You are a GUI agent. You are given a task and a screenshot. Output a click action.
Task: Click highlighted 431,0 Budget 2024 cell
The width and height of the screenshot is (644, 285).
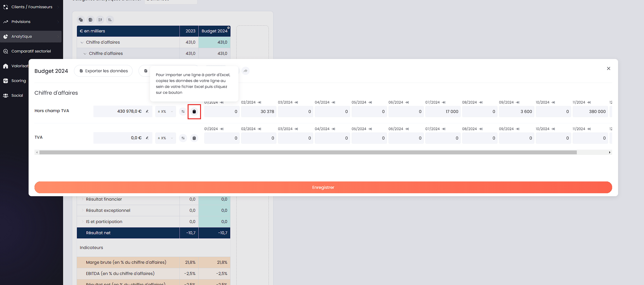click(214, 42)
